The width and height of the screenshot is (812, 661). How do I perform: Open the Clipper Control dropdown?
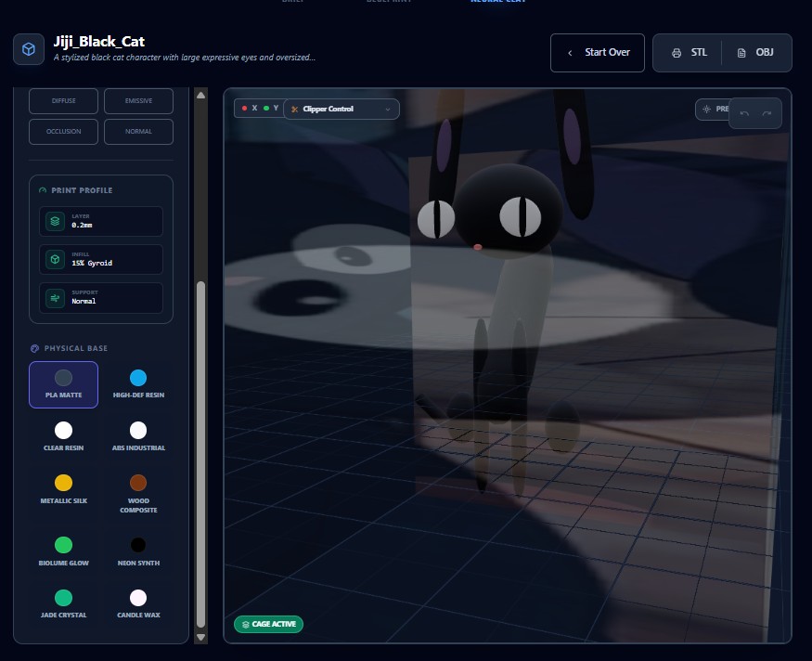coord(342,109)
